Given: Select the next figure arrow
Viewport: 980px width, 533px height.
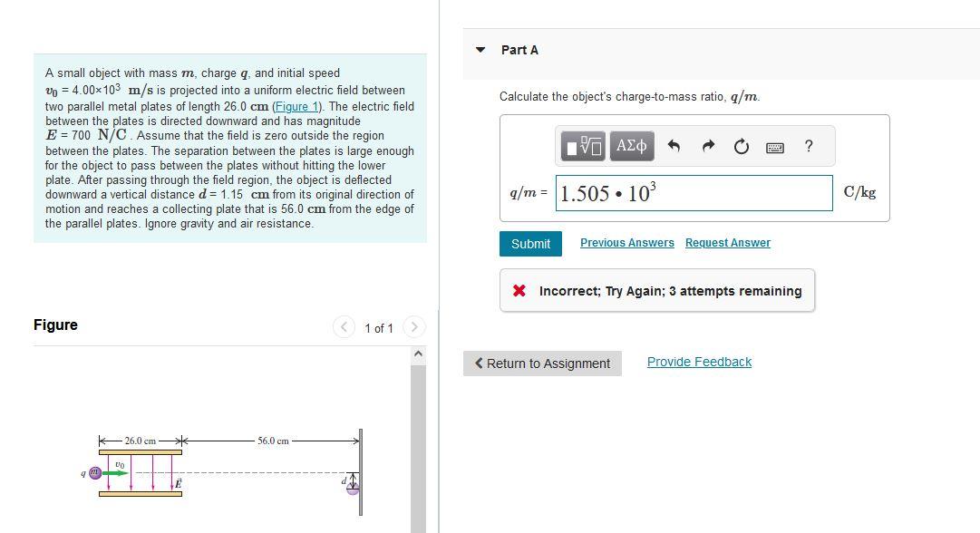Looking at the screenshot, I should click(x=414, y=327).
